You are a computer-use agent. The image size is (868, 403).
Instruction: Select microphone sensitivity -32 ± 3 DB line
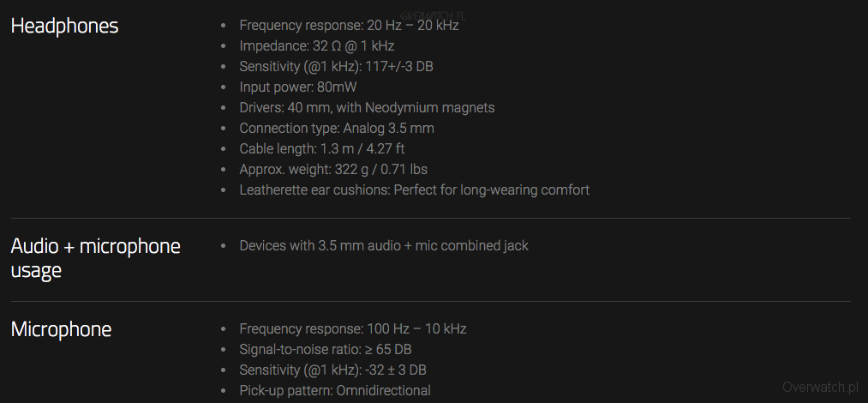[x=332, y=370]
